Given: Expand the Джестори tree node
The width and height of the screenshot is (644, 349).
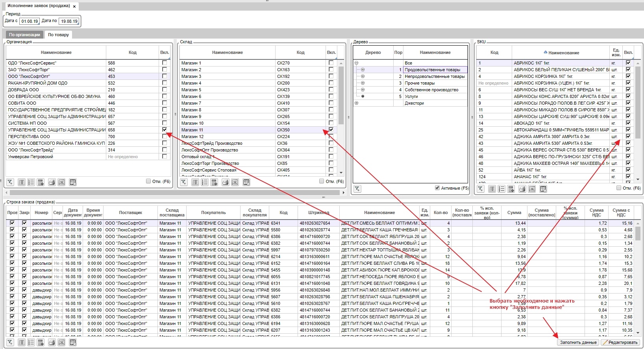Looking at the screenshot, I should (x=356, y=103).
